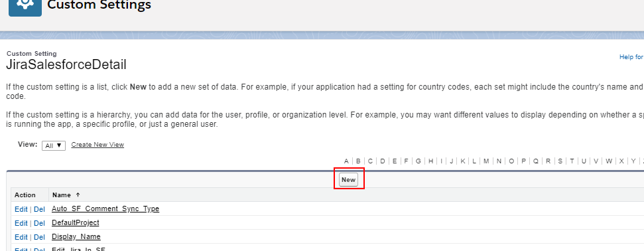Filter list by letter S

coord(560,161)
